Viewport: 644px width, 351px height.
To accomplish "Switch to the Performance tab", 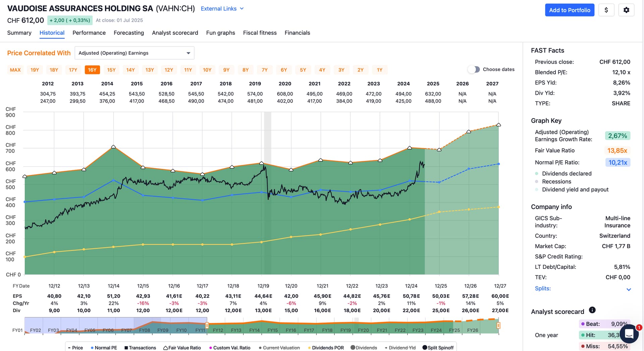I will [x=89, y=33].
